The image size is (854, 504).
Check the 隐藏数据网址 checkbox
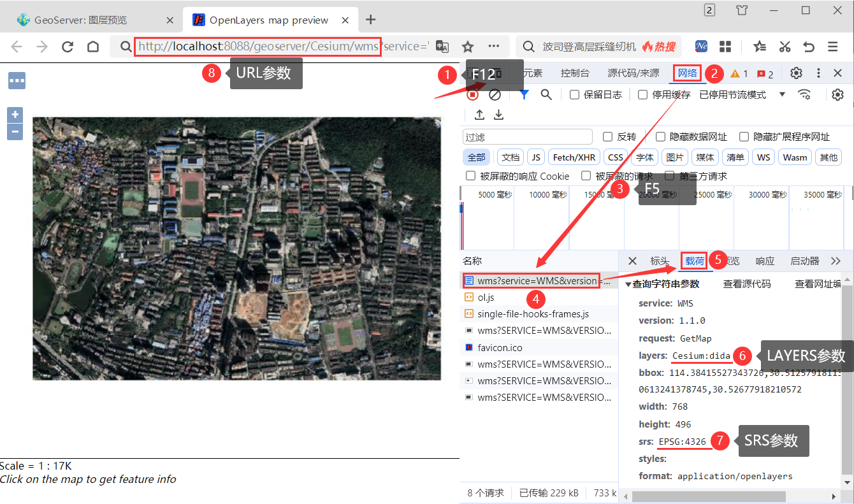click(660, 136)
